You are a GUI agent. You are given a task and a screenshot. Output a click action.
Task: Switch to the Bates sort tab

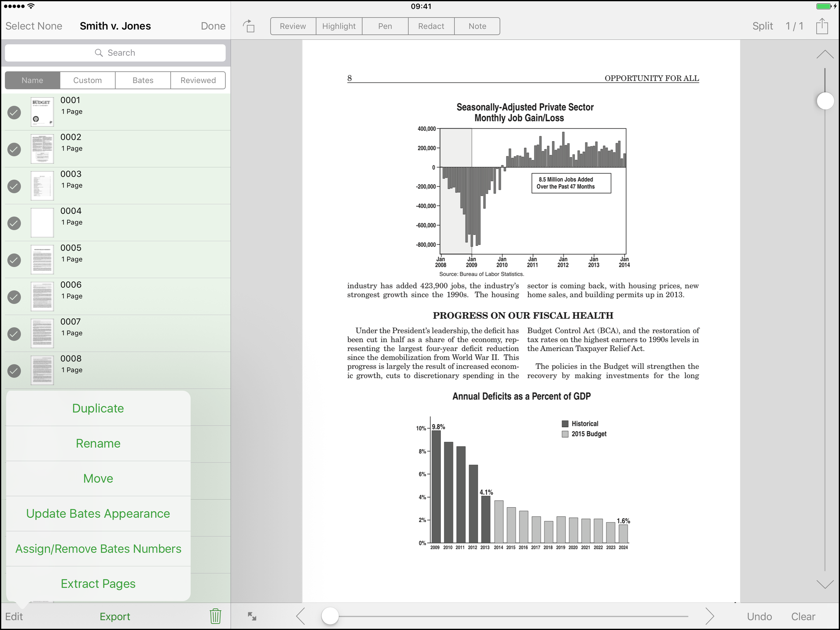tap(143, 80)
